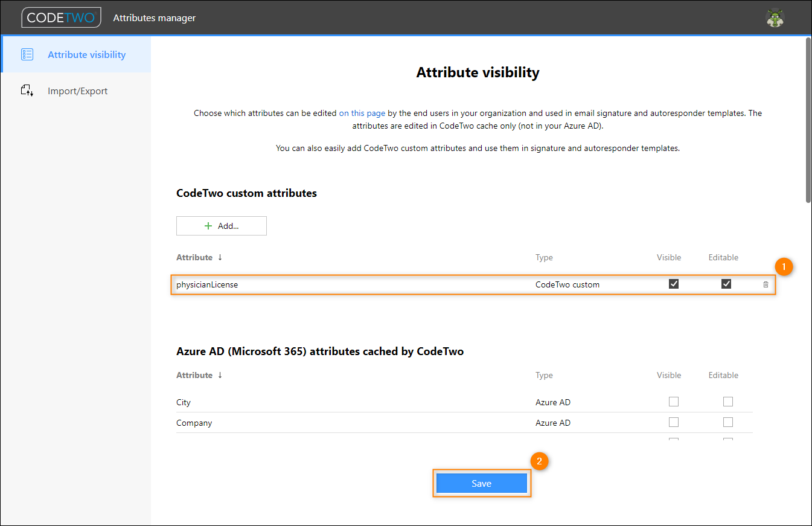
Task: Click the custom attributes Editable column header
Action: point(723,257)
